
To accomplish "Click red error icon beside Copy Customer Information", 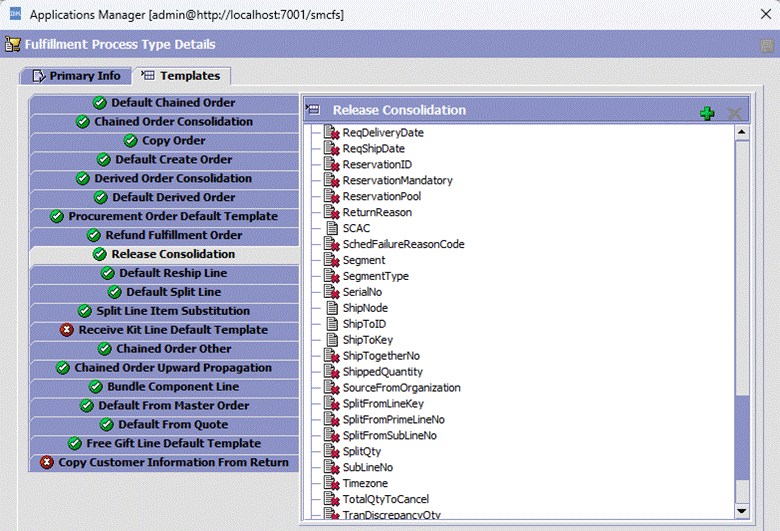I will (47, 463).
